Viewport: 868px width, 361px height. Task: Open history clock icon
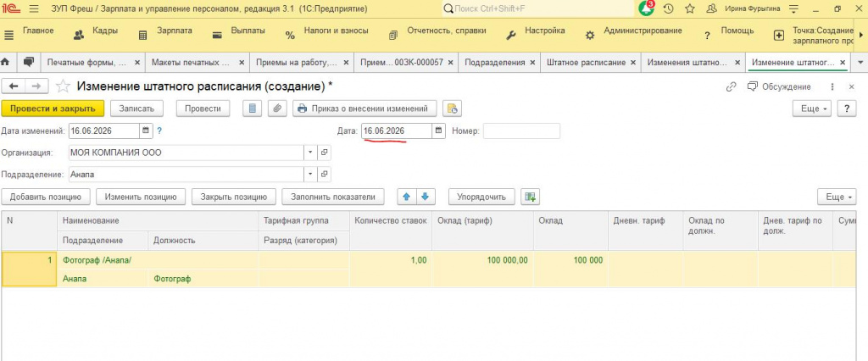[668, 8]
